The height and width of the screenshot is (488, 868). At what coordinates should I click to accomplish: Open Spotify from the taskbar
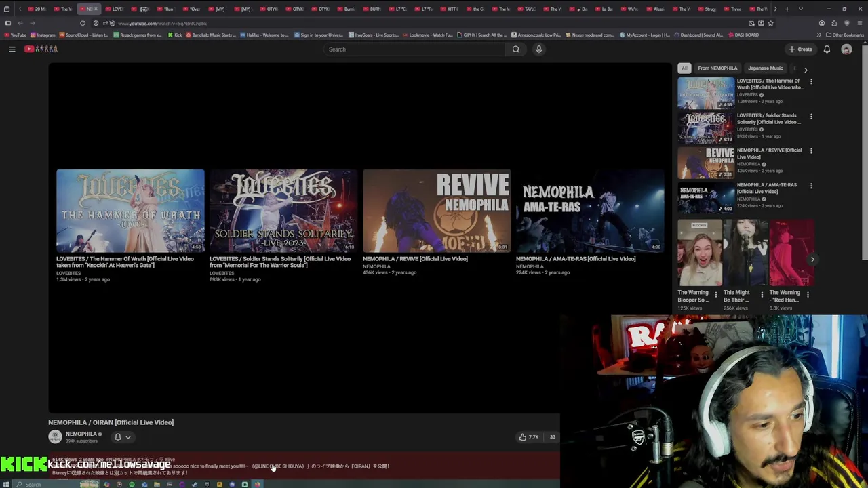coord(132,484)
